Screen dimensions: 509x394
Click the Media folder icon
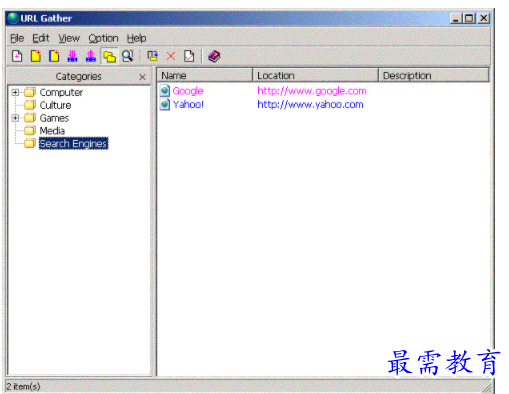30,131
